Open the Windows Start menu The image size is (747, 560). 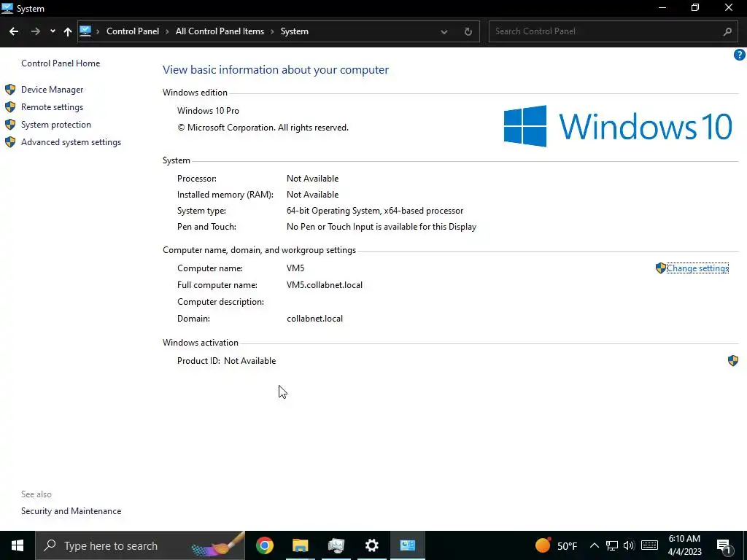tap(18, 545)
